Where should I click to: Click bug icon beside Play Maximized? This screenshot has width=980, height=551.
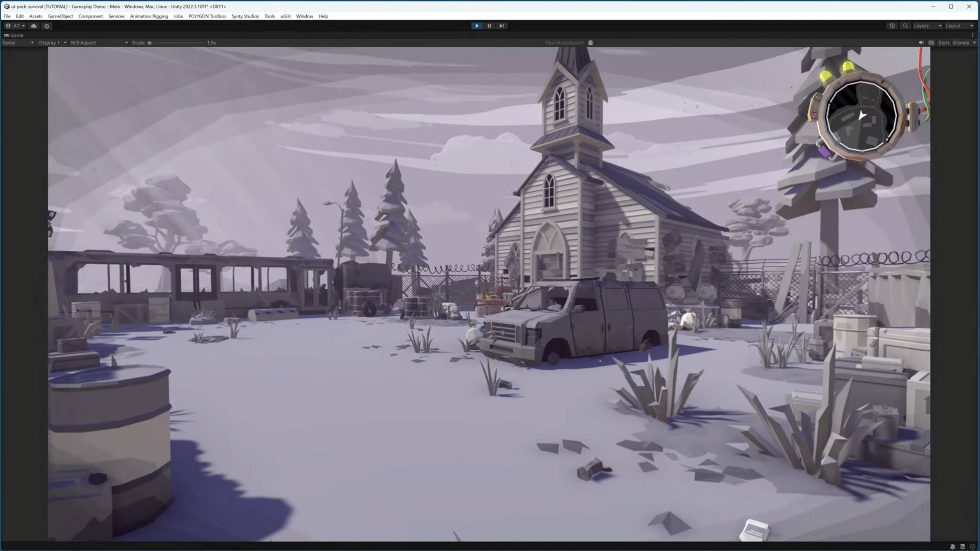(x=590, y=42)
